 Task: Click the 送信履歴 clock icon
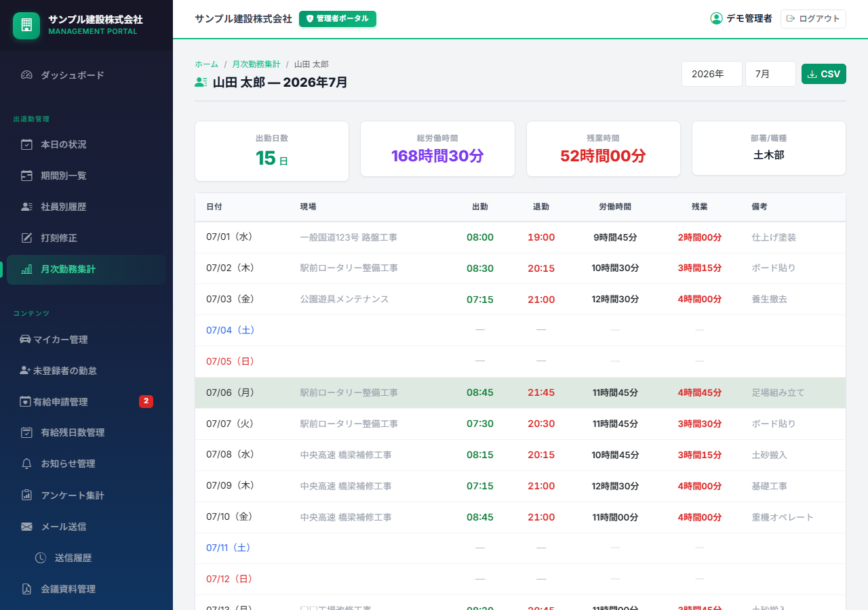(x=41, y=558)
